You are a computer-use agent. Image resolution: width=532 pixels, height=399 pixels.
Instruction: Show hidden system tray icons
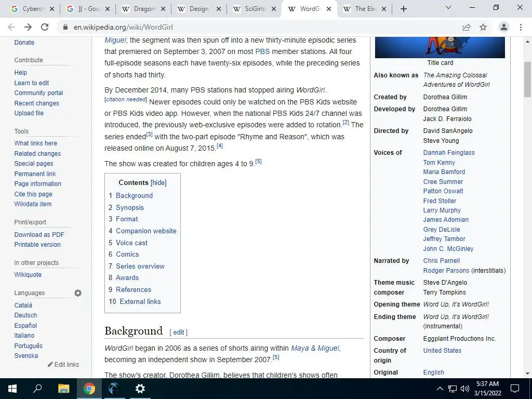coord(440,389)
